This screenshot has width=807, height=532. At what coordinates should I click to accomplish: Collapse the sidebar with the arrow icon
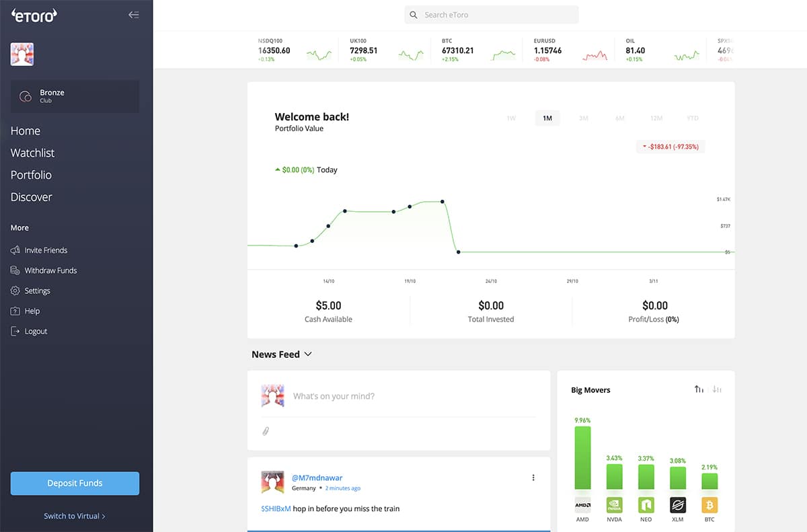click(134, 15)
